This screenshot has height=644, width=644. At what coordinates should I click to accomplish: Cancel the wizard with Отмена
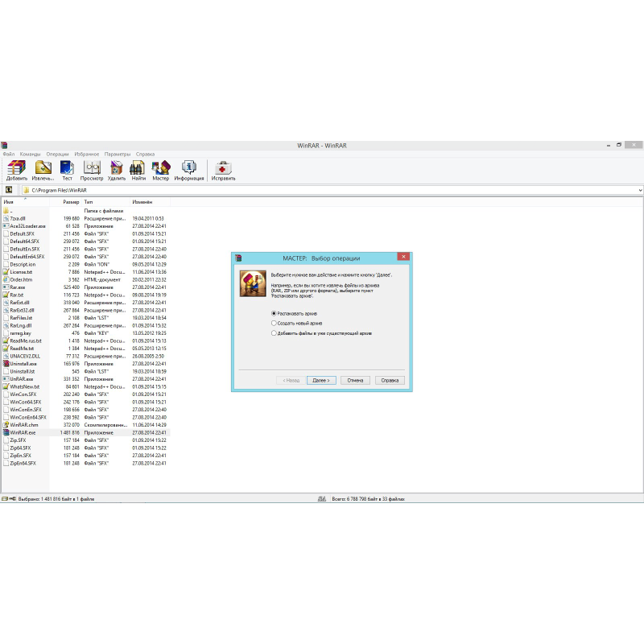pyautogui.click(x=354, y=380)
